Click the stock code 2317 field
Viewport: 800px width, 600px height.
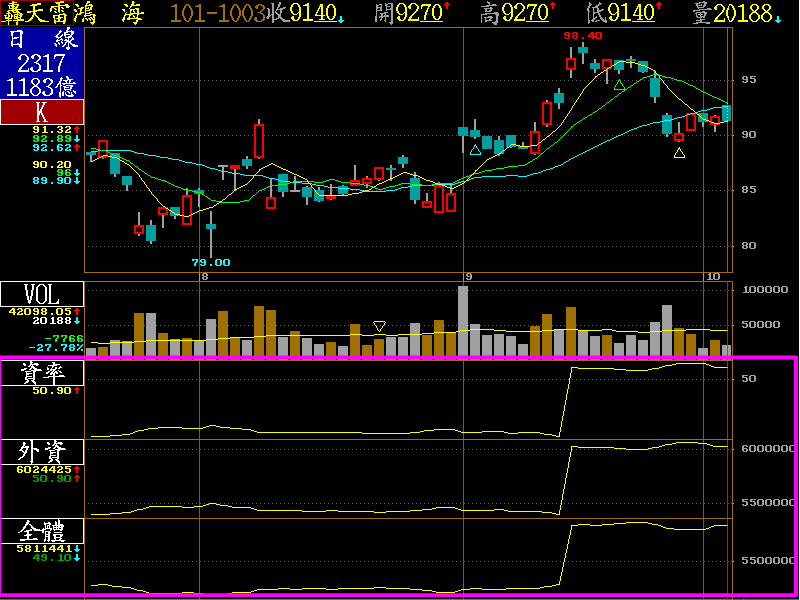tap(42, 64)
